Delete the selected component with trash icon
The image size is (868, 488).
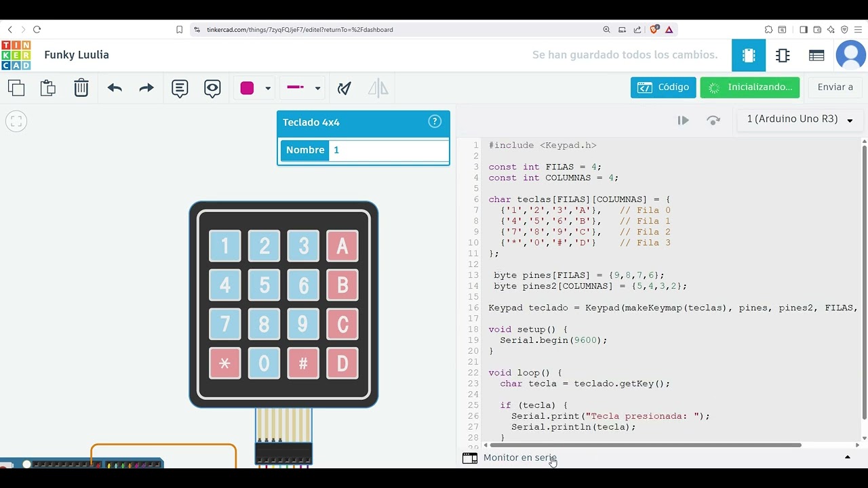coord(81,87)
